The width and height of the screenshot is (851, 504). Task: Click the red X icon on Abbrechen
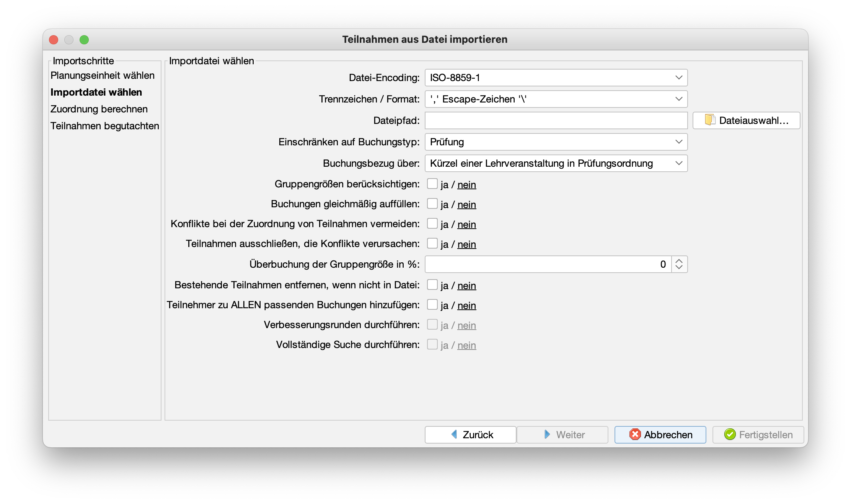(635, 434)
